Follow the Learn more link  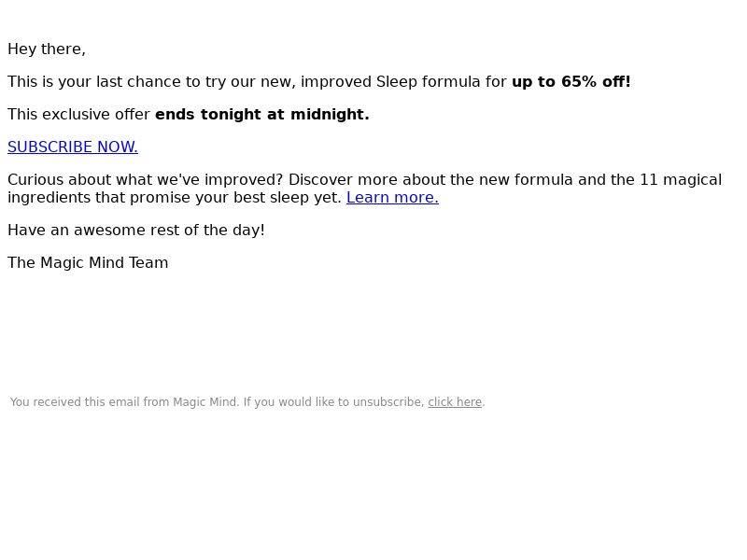coord(392,198)
